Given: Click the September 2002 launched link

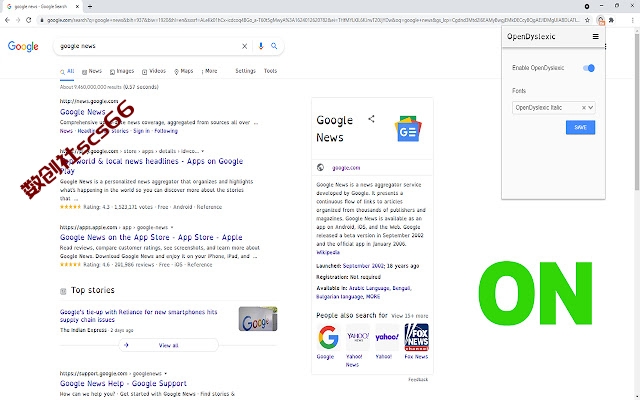Looking at the screenshot, I should coord(363,266).
